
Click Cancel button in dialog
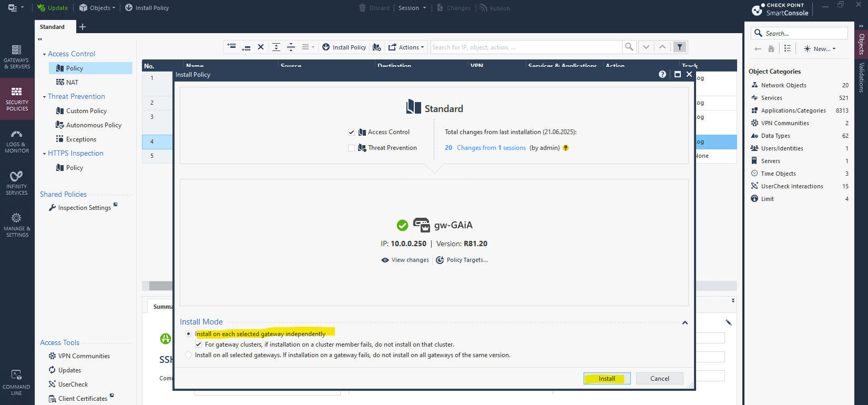coord(659,379)
